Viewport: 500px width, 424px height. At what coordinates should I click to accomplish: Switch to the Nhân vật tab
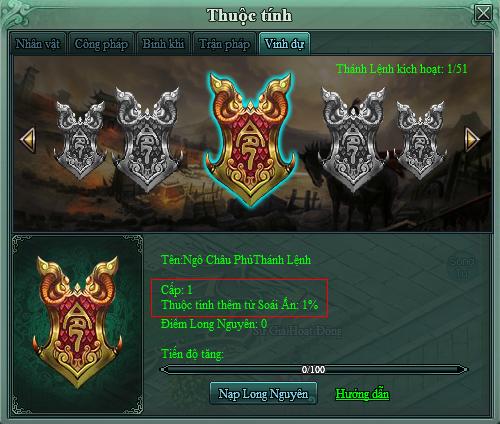[x=38, y=44]
